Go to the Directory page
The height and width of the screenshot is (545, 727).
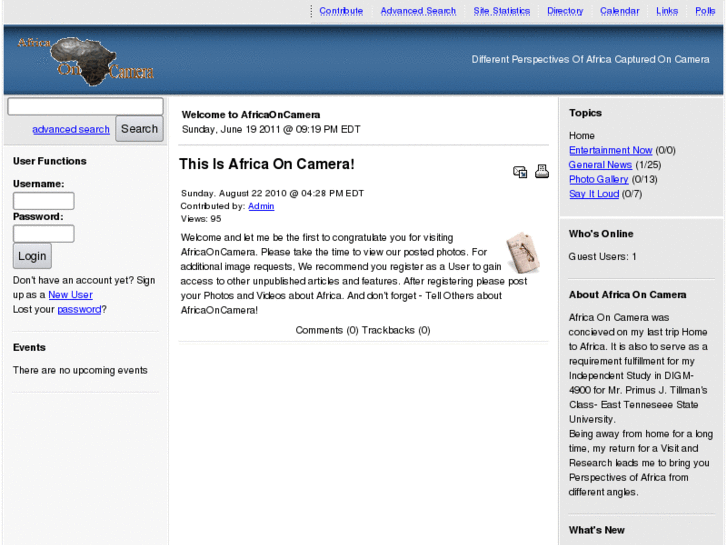(565, 11)
